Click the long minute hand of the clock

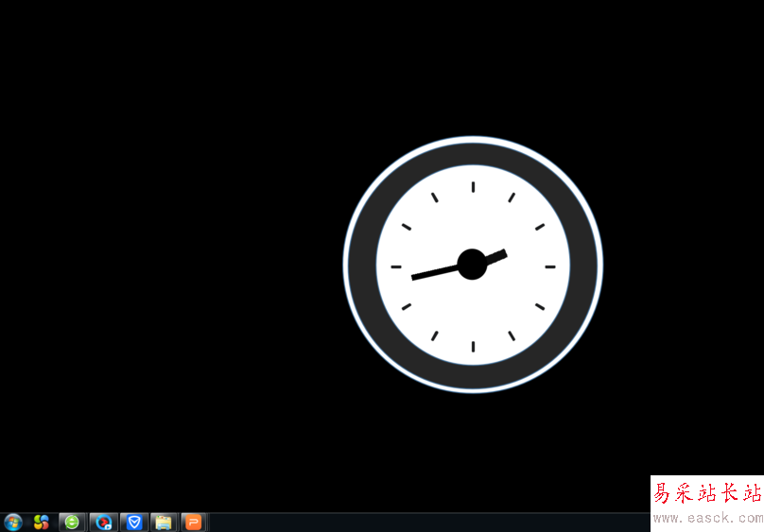coord(435,272)
